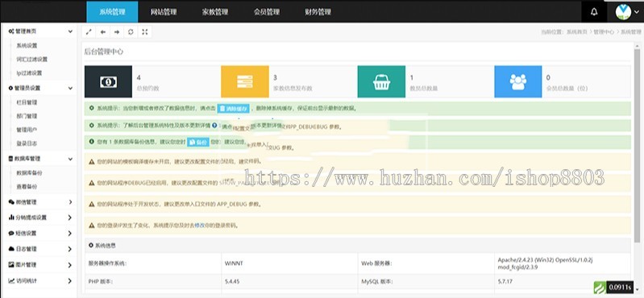Open 查看备份 in the sidebar

[27, 186]
